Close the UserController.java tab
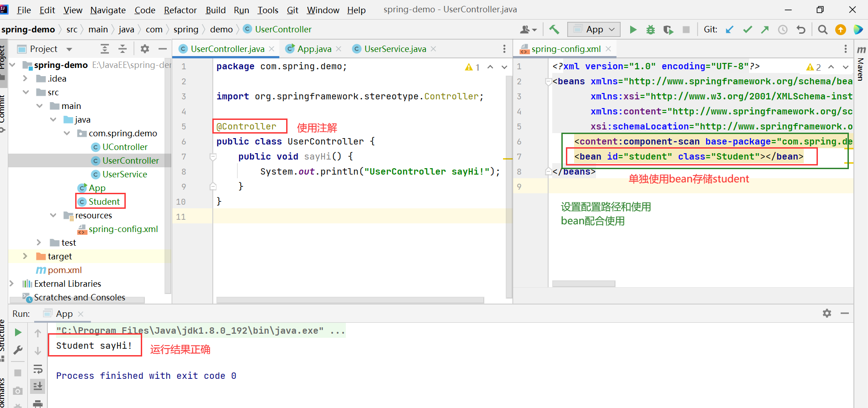The width and height of the screenshot is (868, 408). [272, 49]
